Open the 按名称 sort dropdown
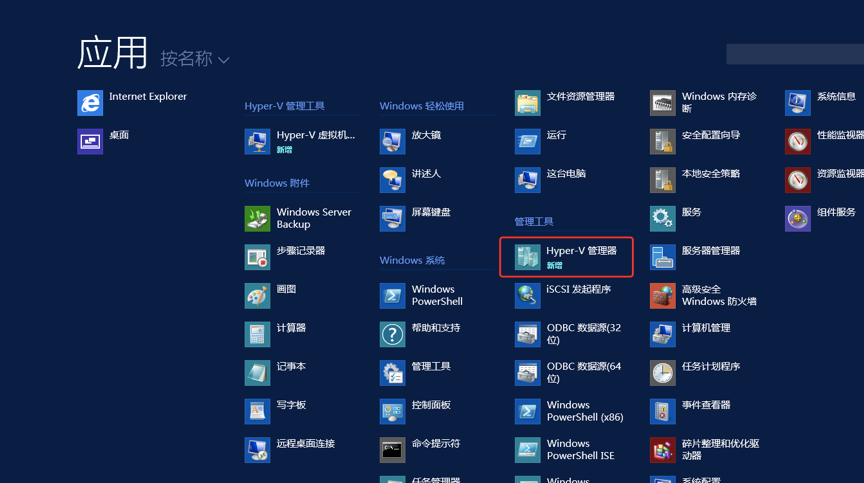The width and height of the screenshot is (864, 483). point(195,58)
